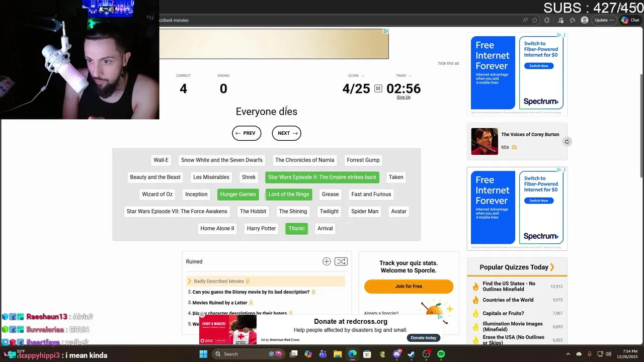This screenshot has width=644, height=362.
Task: Click the browser Update button
Action: click(604, 20)
